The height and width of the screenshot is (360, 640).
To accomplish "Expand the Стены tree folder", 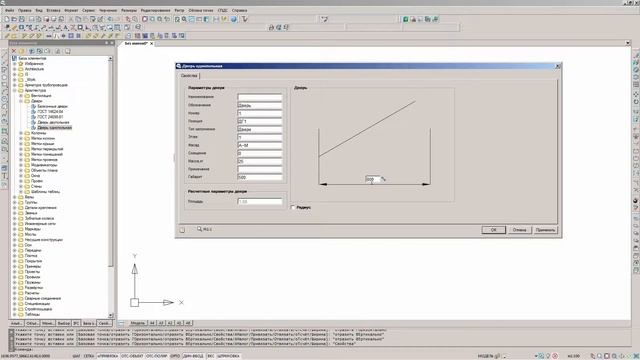I will coord(21,186).
